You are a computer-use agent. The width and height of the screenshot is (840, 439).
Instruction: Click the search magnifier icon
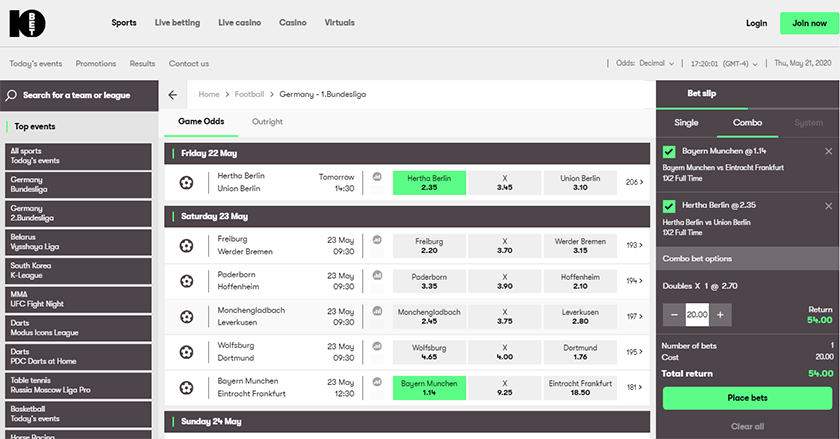click(11, 96)
